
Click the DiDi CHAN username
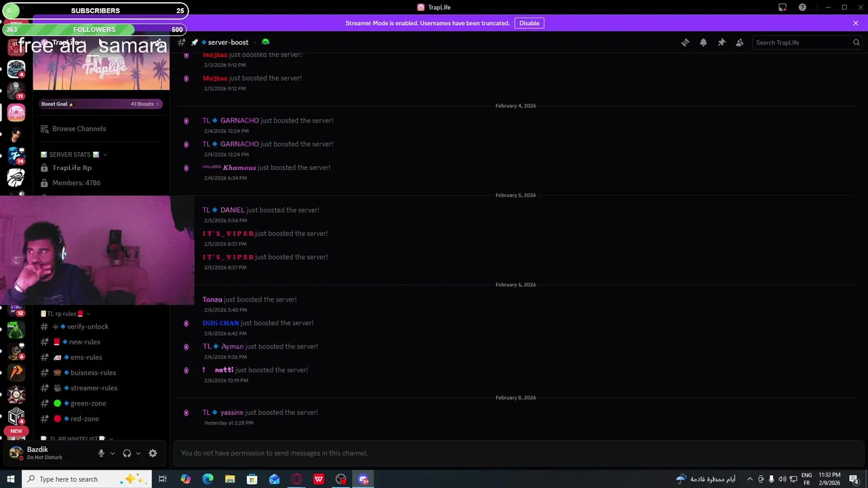pyautogui.click(x=220, y=323)
